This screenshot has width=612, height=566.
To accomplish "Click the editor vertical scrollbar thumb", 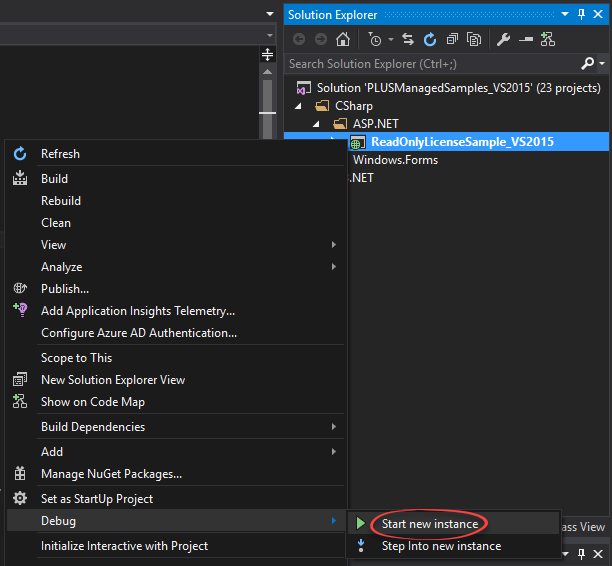I will pyautogui.click(x=267, y=109).
